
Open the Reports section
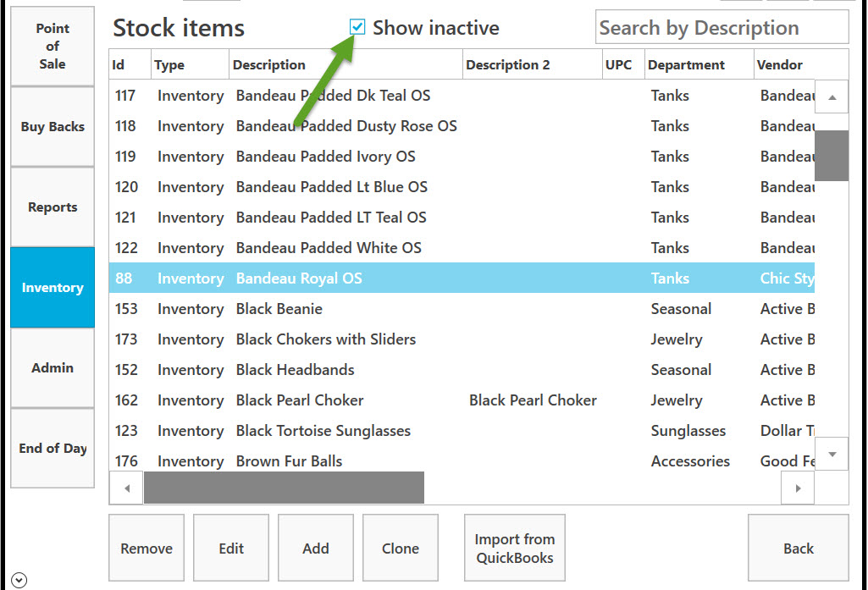53,207
